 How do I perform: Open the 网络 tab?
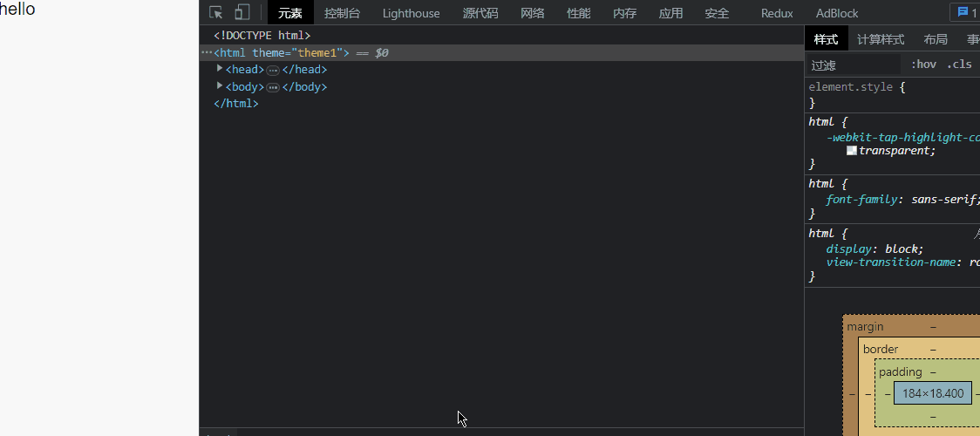point(533,13)
